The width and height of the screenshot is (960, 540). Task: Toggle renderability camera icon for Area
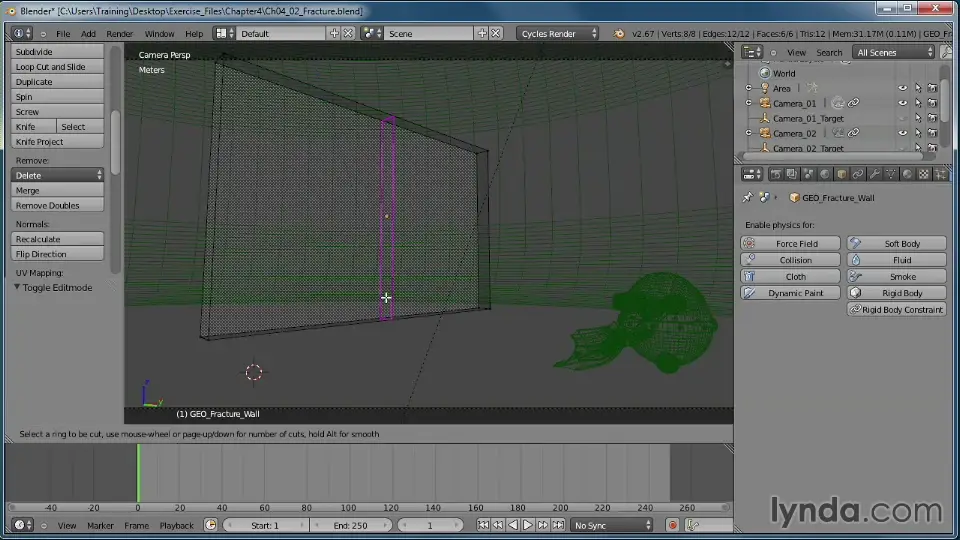click(932, 88)
